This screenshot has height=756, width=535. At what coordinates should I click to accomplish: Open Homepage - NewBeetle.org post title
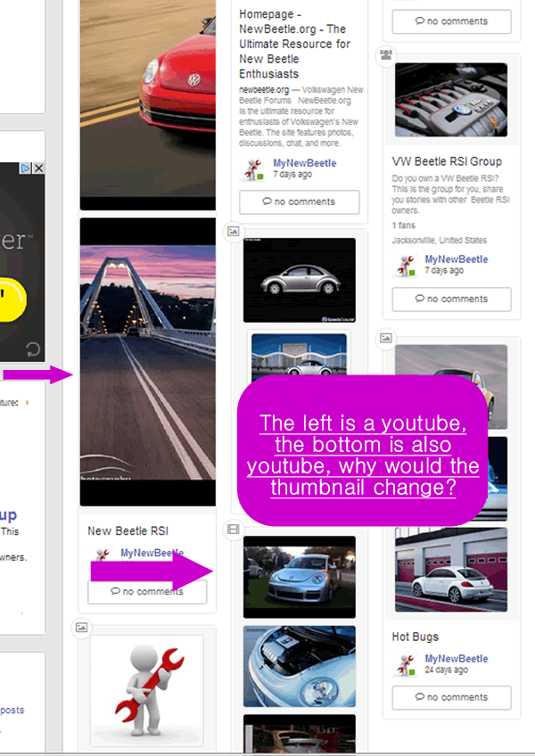click(295, 44)
